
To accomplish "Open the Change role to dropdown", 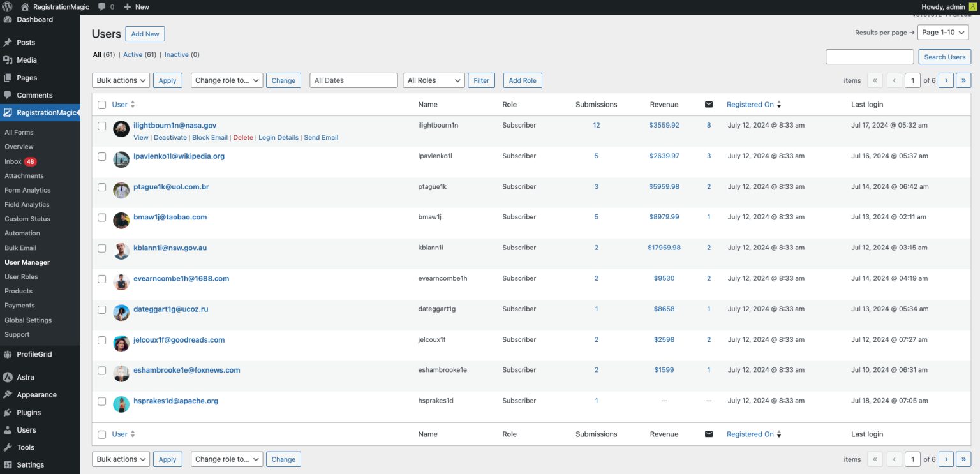I will click(x=226, y=80).
